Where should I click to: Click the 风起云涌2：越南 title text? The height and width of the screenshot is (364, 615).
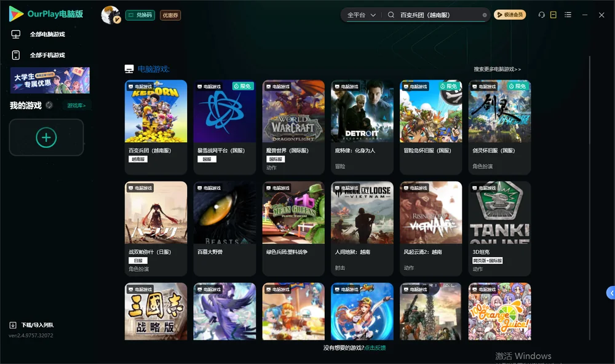(x=423, y=252)
